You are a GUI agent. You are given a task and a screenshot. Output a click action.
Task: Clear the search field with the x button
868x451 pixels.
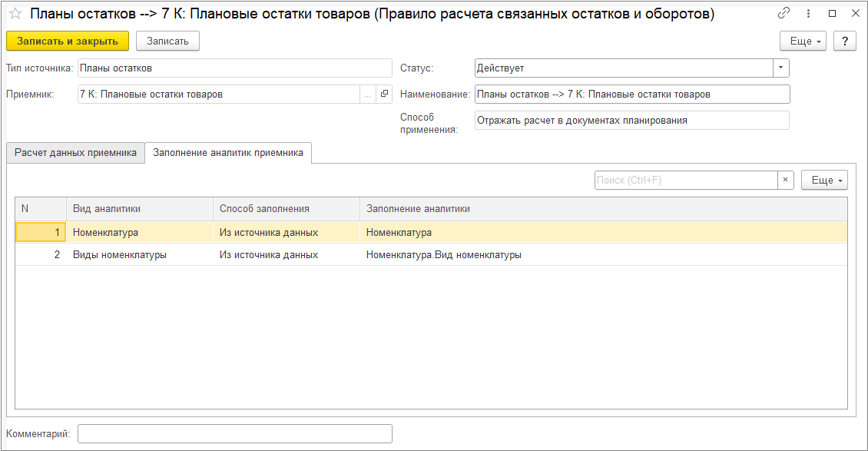(x=785, y=180)
